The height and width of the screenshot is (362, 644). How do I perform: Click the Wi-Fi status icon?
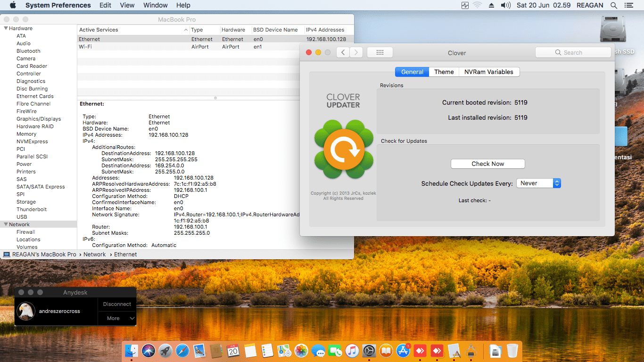(x=478, y=5)
